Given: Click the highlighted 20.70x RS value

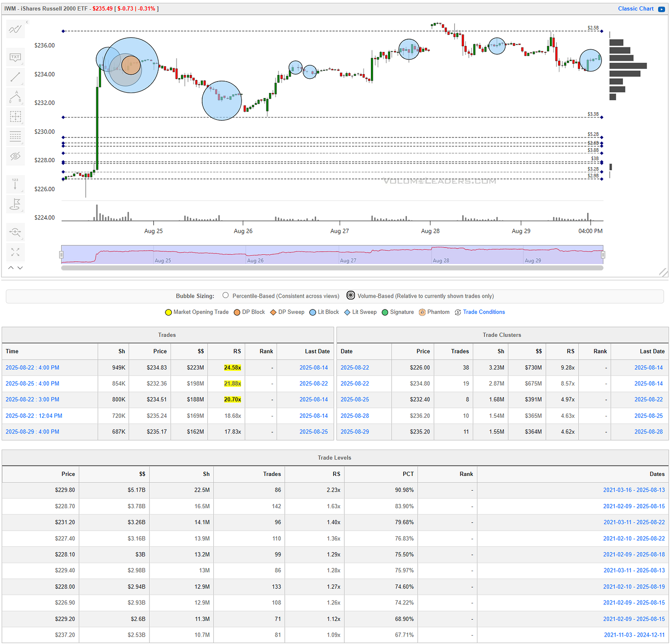Looking at the screenshot, I should (x=232, y=400).
